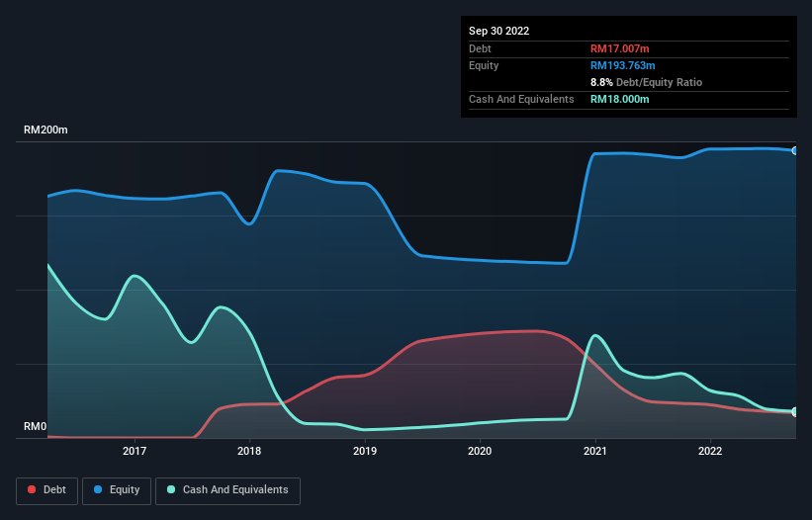The image size is (812, 520).
Task: Click the red Debt legend dot
Action: (x=32, y=489)
